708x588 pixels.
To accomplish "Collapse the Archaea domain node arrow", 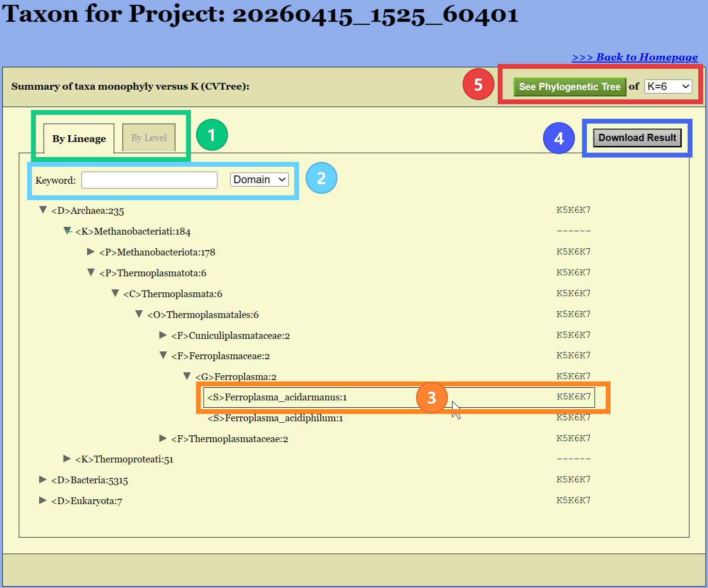I will 43,210.
